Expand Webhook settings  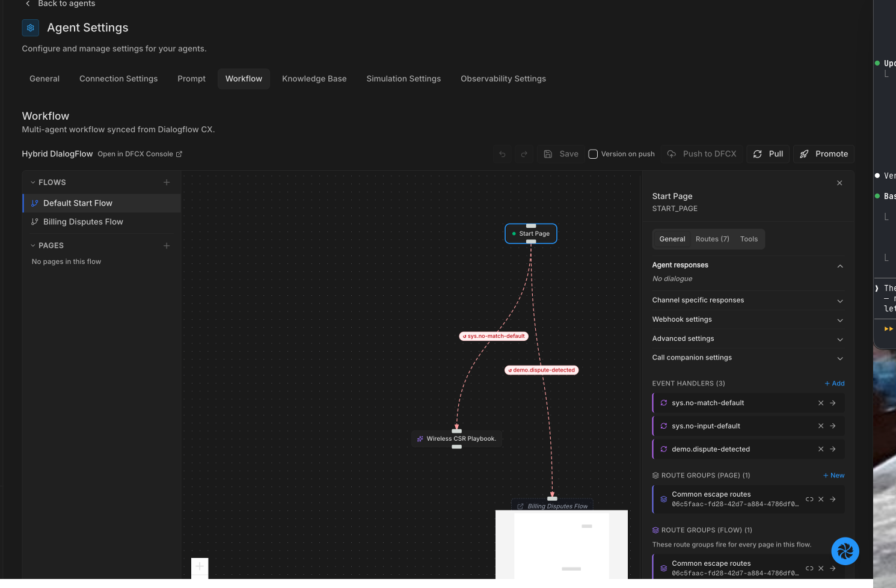point(748,319)
